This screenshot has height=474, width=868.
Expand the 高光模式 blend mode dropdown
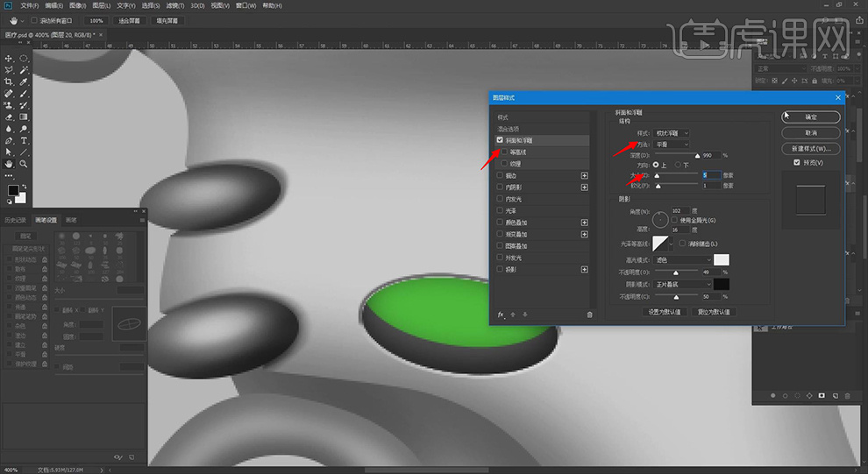[683, 260]
